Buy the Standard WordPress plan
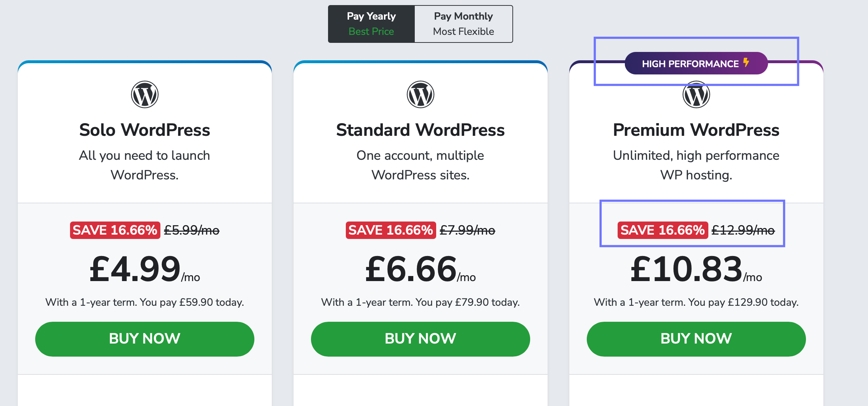The width and height of the screenshot is (868, 406). (x=421, y=339)
